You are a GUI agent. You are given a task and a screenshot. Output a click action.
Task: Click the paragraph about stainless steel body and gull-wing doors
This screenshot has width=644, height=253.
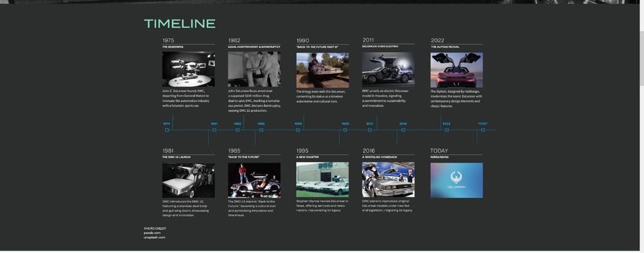tap(186, 208)
